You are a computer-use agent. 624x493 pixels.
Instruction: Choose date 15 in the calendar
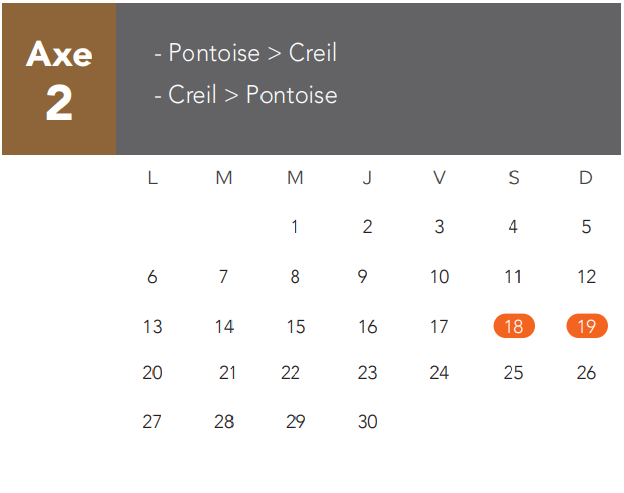pyautogui.click(x=296, y=326)
